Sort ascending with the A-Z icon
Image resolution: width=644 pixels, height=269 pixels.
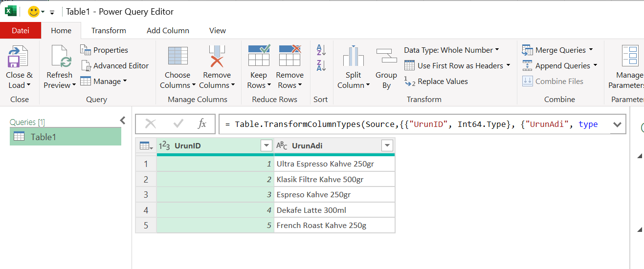click(x=321, y=50)
